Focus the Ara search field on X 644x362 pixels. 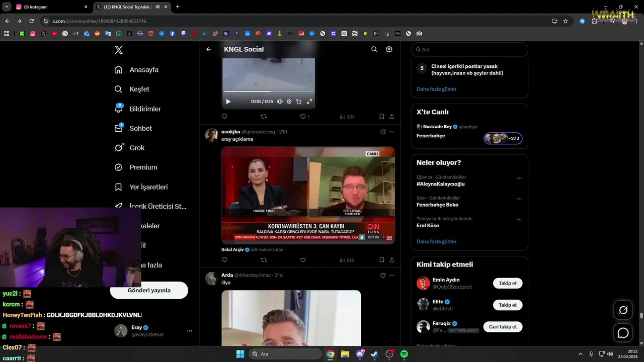click(x=469, y=50)
